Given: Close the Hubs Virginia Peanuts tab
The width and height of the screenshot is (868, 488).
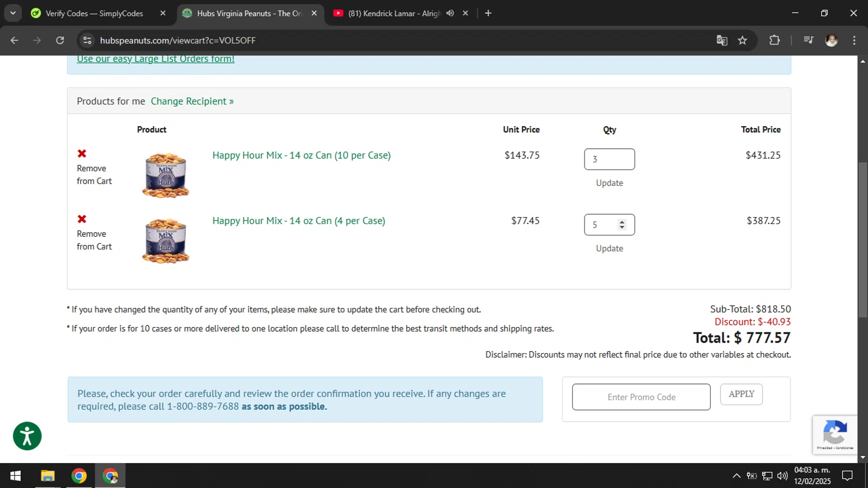Looking at the screenshot, I should click(314, 13).
